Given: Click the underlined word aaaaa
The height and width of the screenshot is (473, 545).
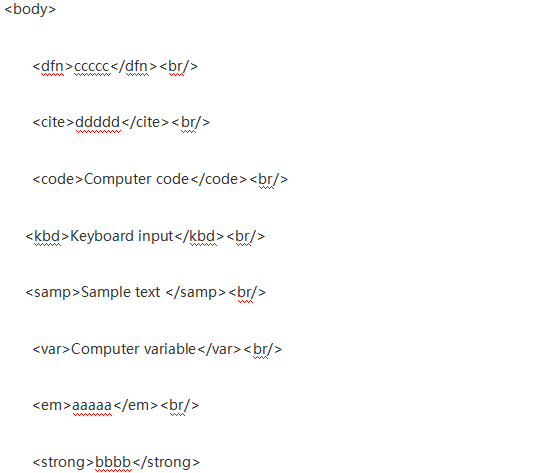Looking at the screenshot, I should (92, 406).
